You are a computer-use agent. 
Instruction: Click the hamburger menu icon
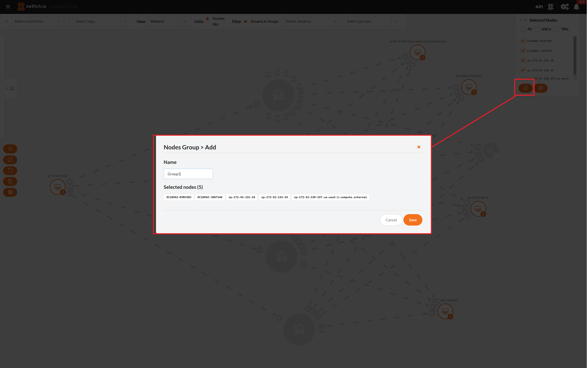point(8,7)
